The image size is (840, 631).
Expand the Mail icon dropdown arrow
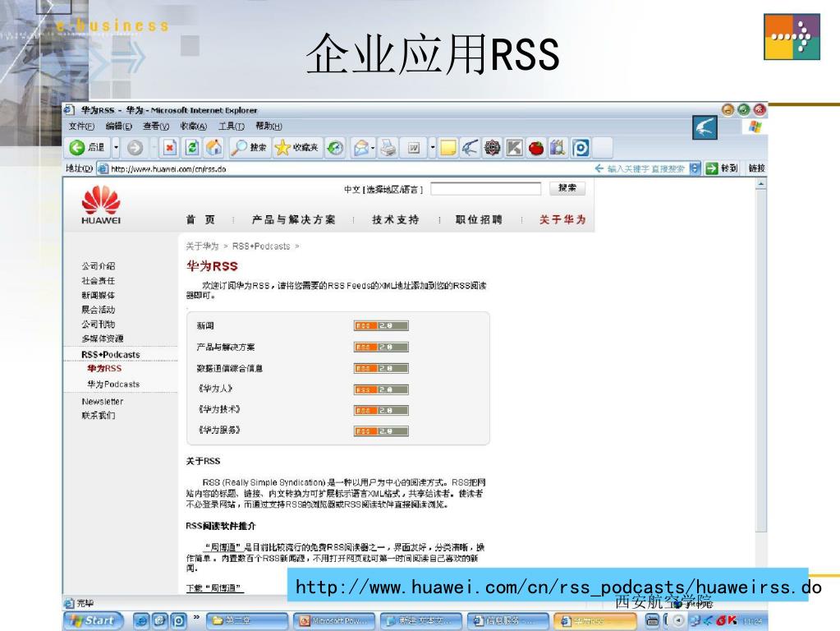point(373,147)
